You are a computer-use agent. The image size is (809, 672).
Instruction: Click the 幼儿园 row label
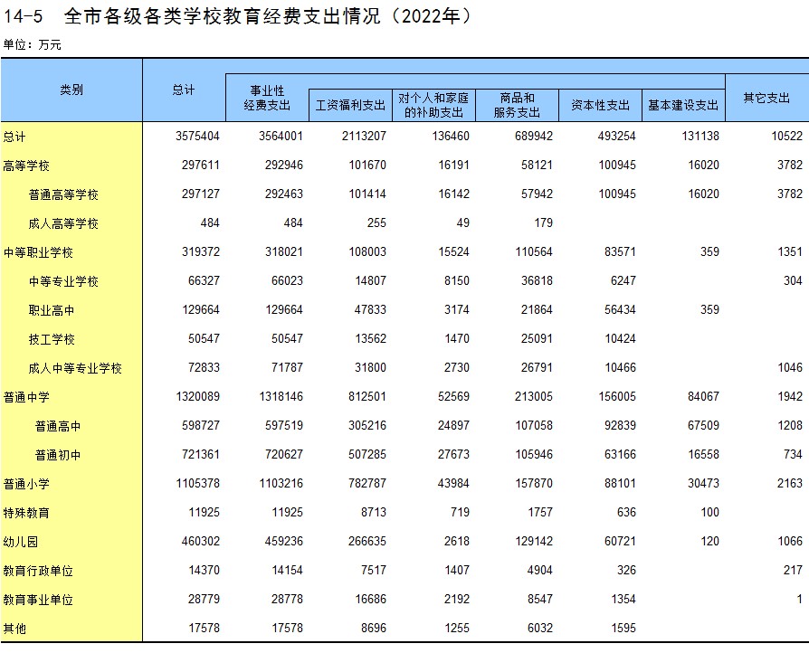(x=21, y=542)
